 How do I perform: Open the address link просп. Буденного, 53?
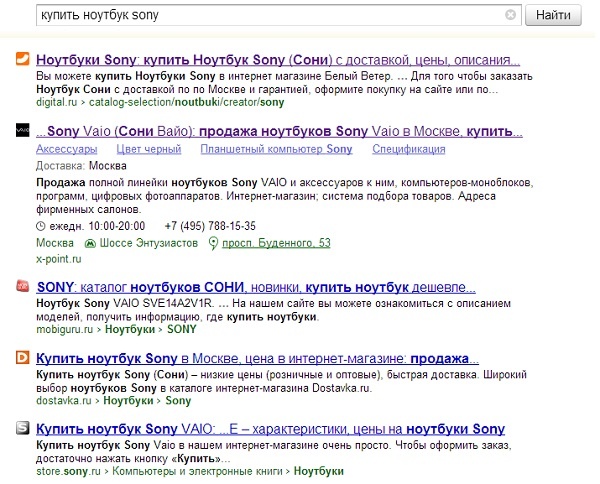click(x=276, y=243)
